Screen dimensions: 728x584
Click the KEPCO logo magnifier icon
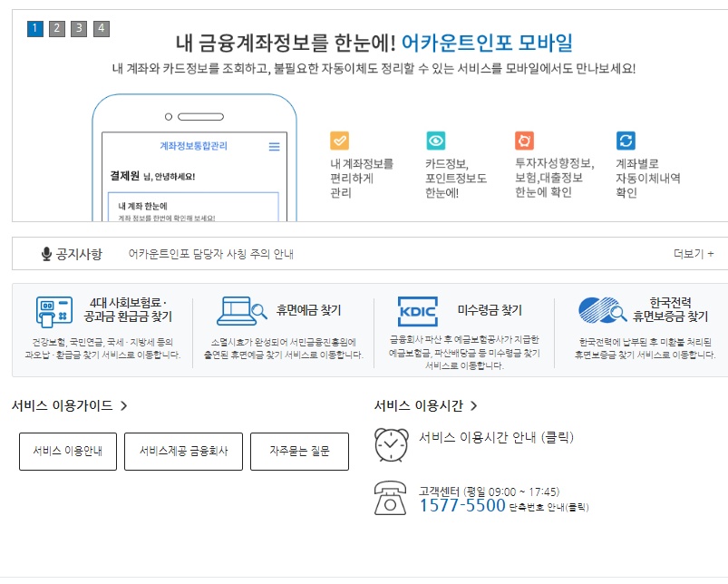tap(603, 310)
